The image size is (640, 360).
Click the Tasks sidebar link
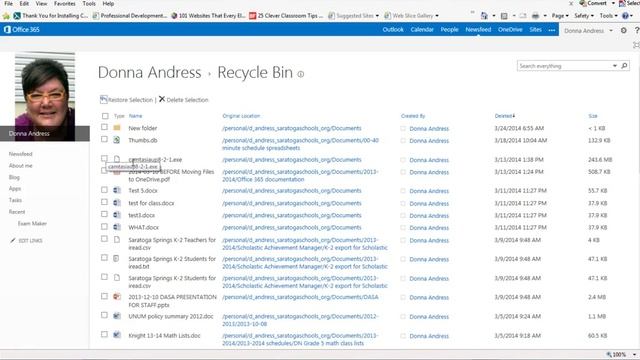(x=15, y=200)
